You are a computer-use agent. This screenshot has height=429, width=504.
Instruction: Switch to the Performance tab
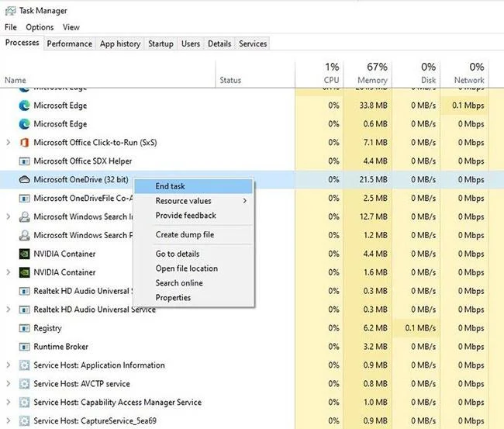click(x=70, y=43)
